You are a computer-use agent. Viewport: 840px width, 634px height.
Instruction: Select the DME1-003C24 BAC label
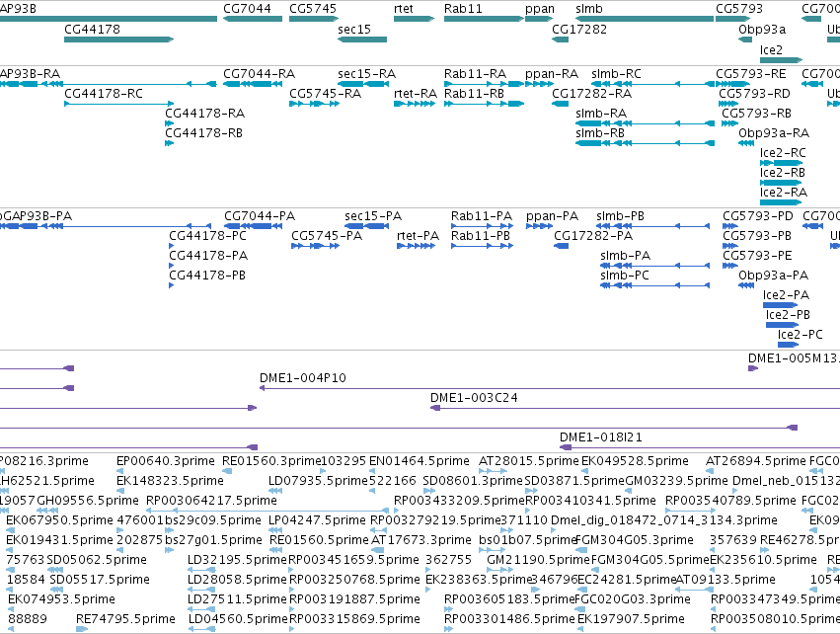pos(474,398)
